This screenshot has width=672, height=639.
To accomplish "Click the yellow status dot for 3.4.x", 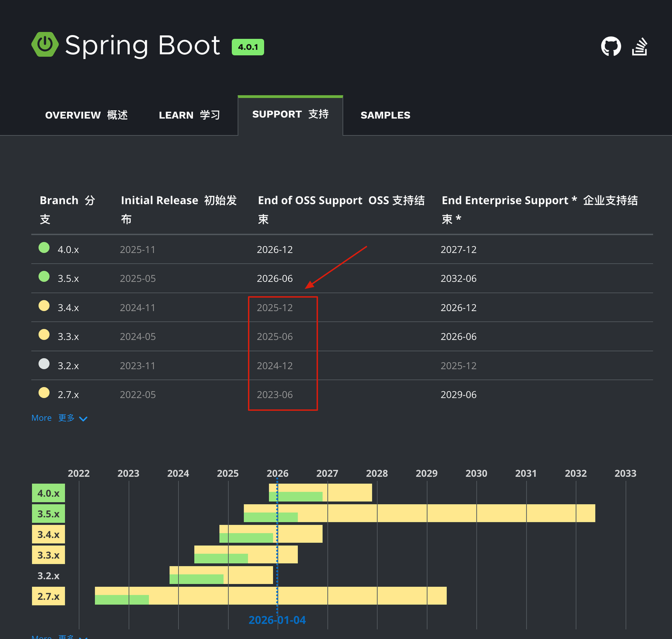I will coord(44,306).
